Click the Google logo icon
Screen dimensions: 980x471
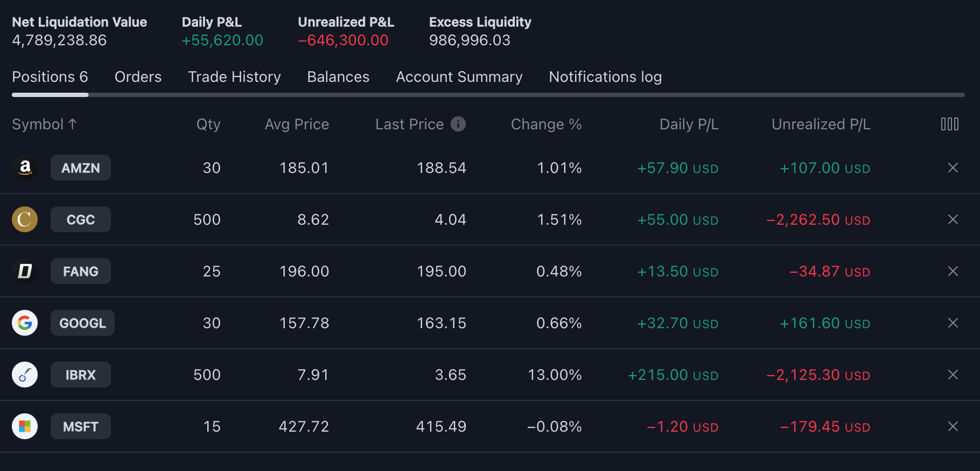point(25,323)
